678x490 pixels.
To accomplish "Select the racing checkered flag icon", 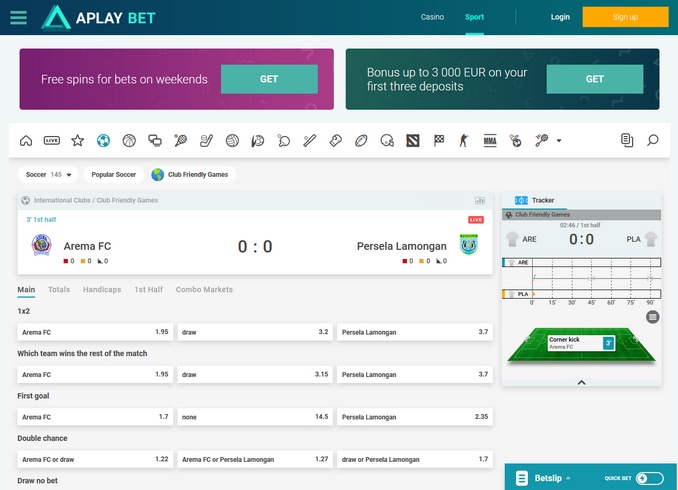I will point(438,141).
